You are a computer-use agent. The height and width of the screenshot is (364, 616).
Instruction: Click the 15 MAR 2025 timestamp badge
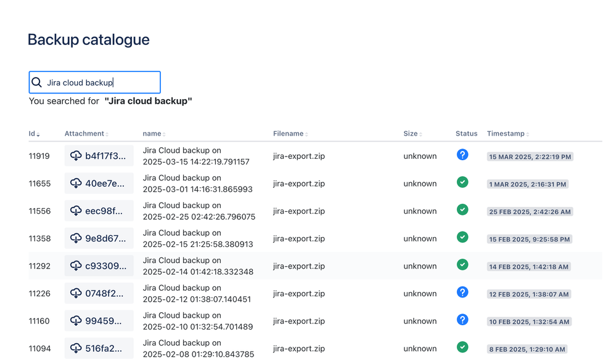[x=530, y=156]
